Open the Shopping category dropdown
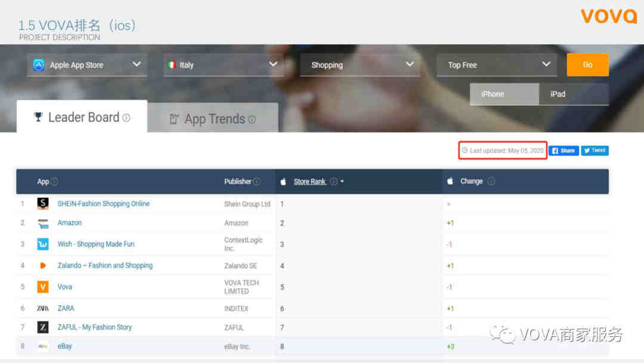644x363 pixels. pyautogui.click(x=360, y=65)
